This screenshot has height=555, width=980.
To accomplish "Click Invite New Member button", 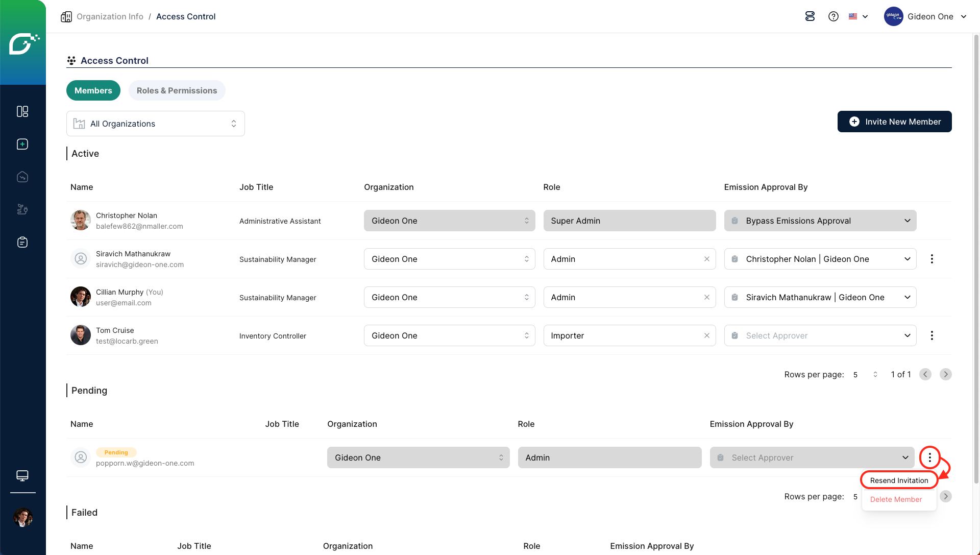I will (894, 122).
